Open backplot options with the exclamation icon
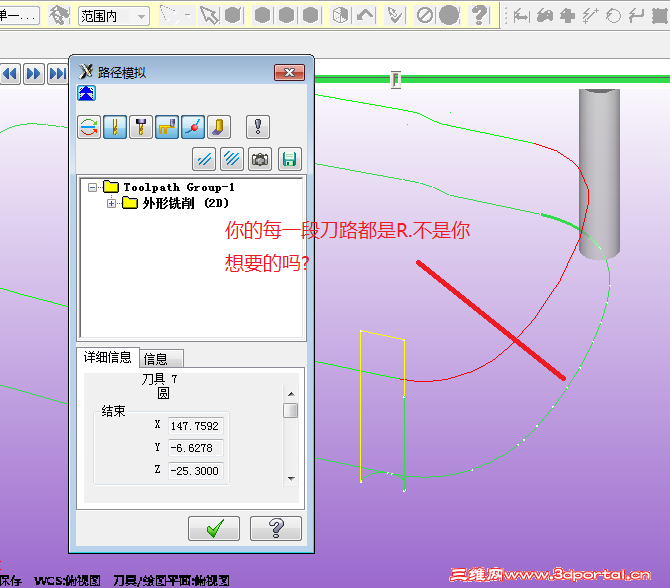Screen dimensions: 670x588 click(x=258, y=127)
